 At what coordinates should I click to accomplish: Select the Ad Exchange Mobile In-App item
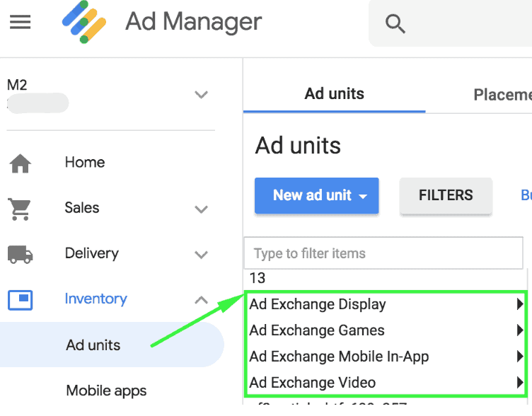385,357
